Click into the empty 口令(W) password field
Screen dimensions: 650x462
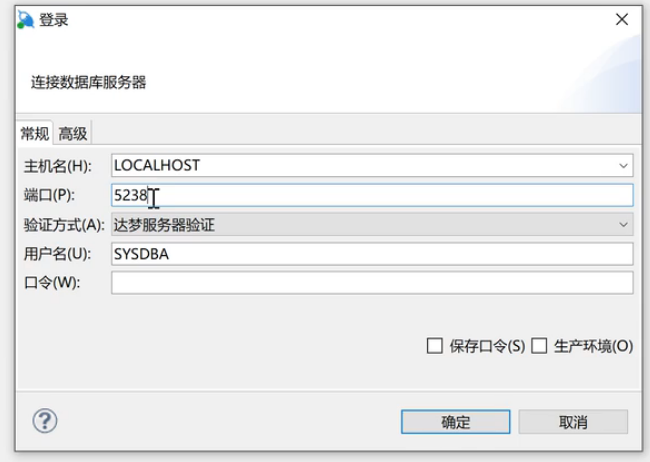point(372,283)
